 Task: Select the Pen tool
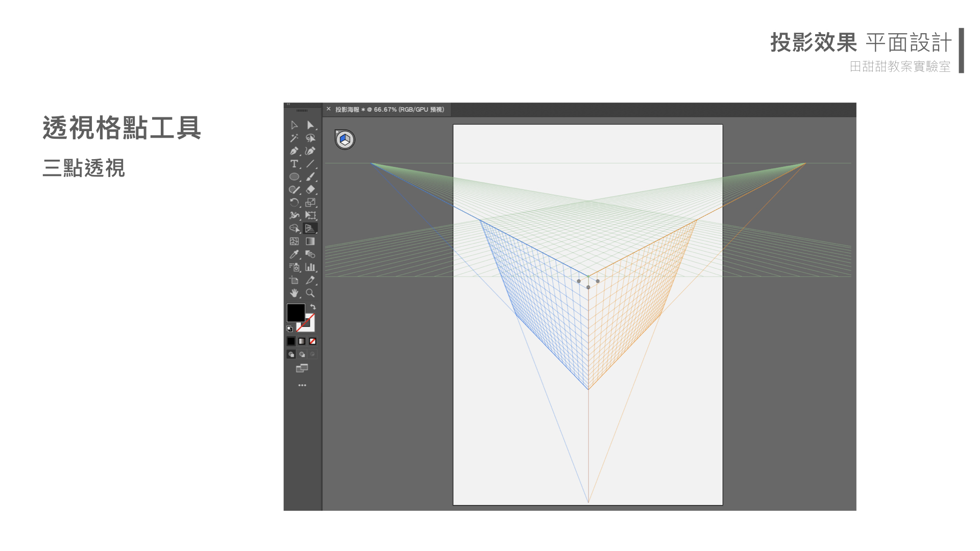tap(294, 151)
